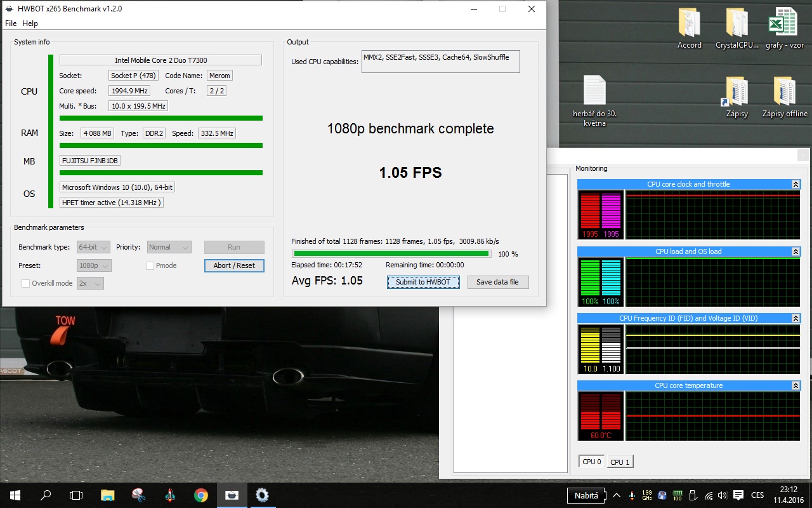Collapse the CPU core clock and throttle panel
This screenshot has width=812, height=508.
click(796, 184)
